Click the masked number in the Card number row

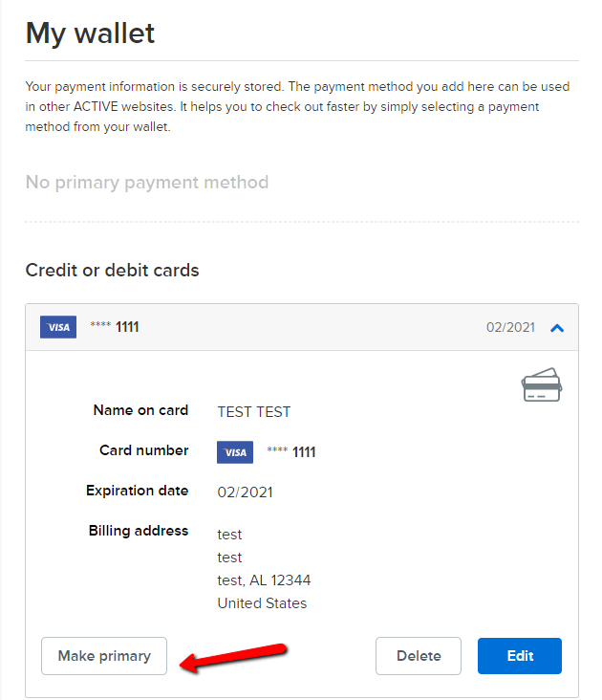pos(291,452)
